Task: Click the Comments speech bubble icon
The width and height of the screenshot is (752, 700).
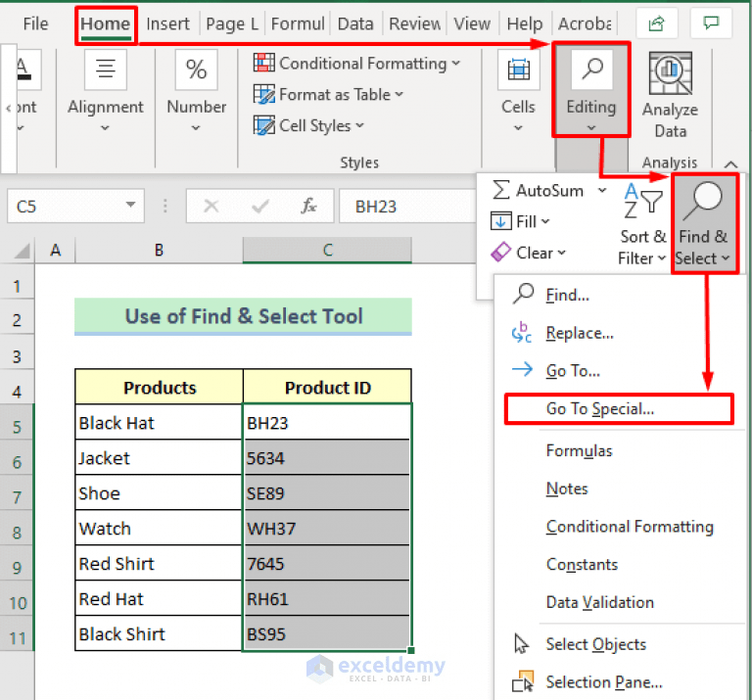Action: pos(711,23)
